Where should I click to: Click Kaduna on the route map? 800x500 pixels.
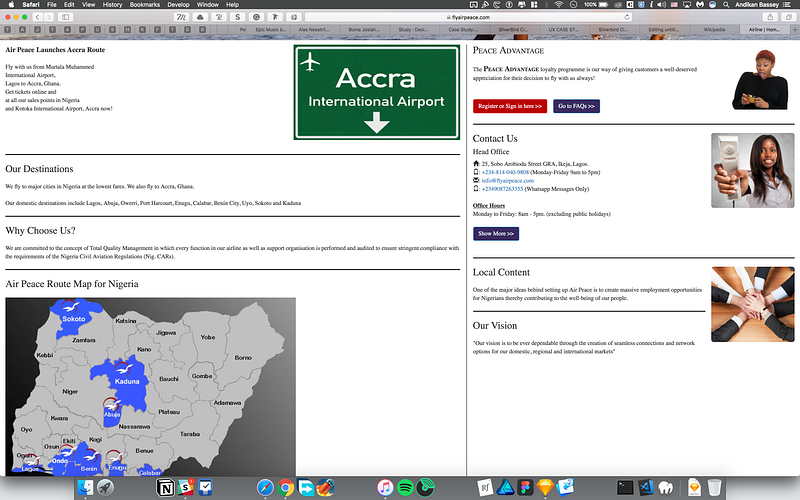[x=127, y=381]
